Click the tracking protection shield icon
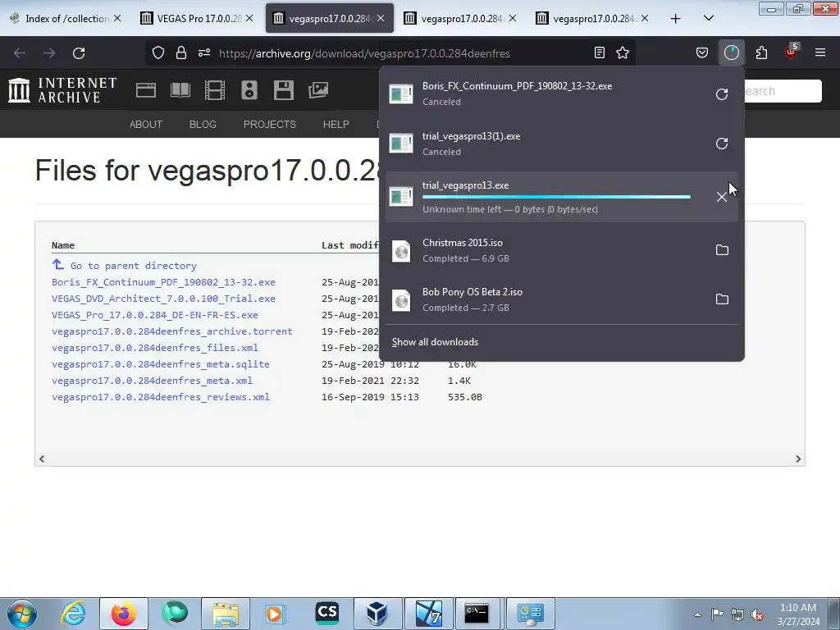The image size is (840, 630). (158, 52)
